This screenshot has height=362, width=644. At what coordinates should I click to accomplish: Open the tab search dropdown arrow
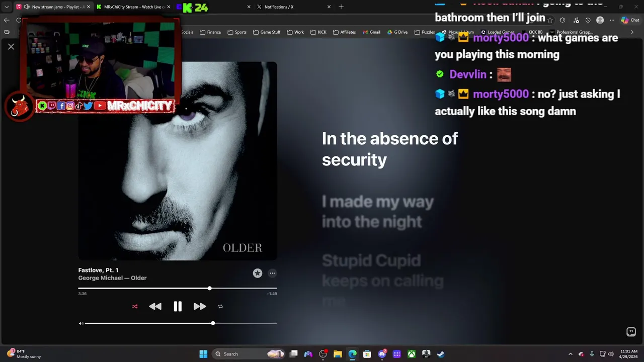click(x=7, y=7)
